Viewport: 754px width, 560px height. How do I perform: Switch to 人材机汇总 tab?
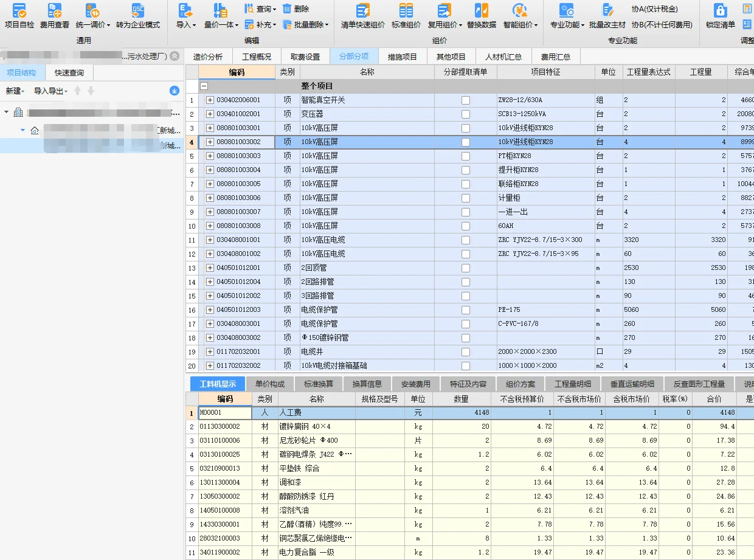click(503, 57)
